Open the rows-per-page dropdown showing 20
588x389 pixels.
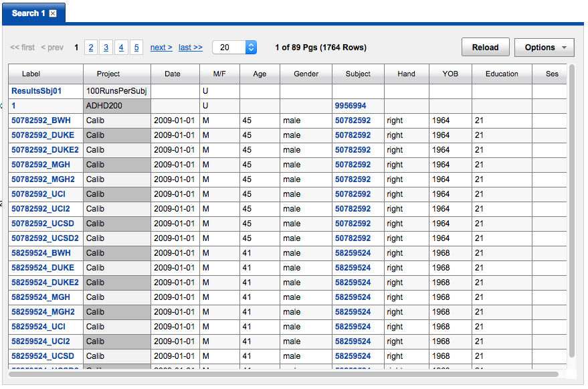point(234,48)
